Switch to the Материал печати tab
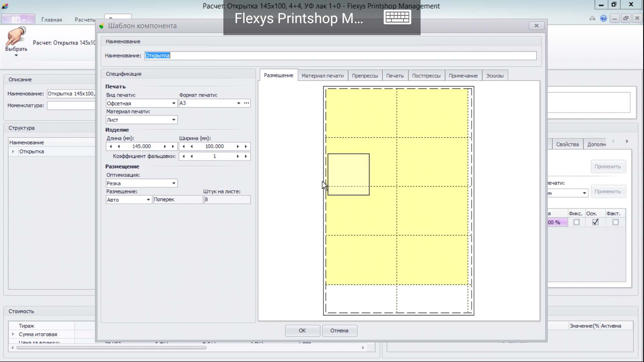The width and height of the screenshot is (644, 362). pos(322,76)
